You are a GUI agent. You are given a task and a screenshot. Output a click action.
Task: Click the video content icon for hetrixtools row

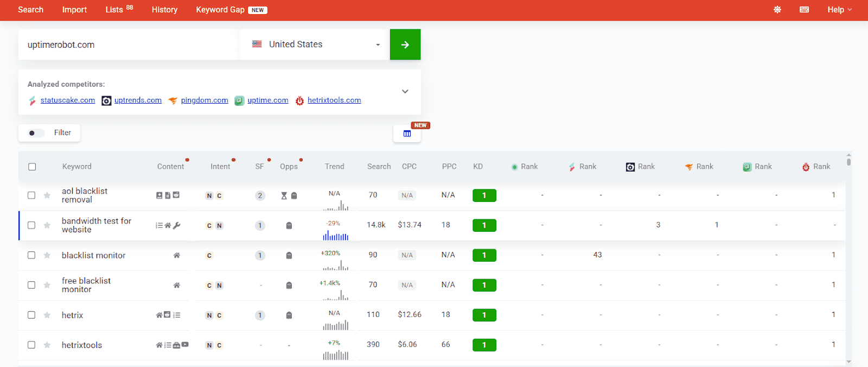click(185, 345)
